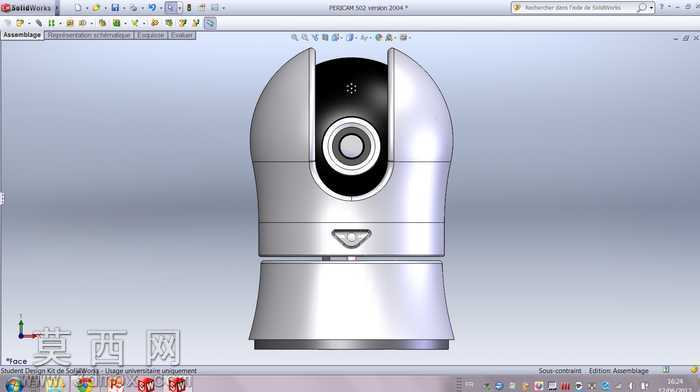The height and width of the screenshot is (392, 700).
Task: Click the Zoom to Fit magnifier icon
Action: click(294, 38)
